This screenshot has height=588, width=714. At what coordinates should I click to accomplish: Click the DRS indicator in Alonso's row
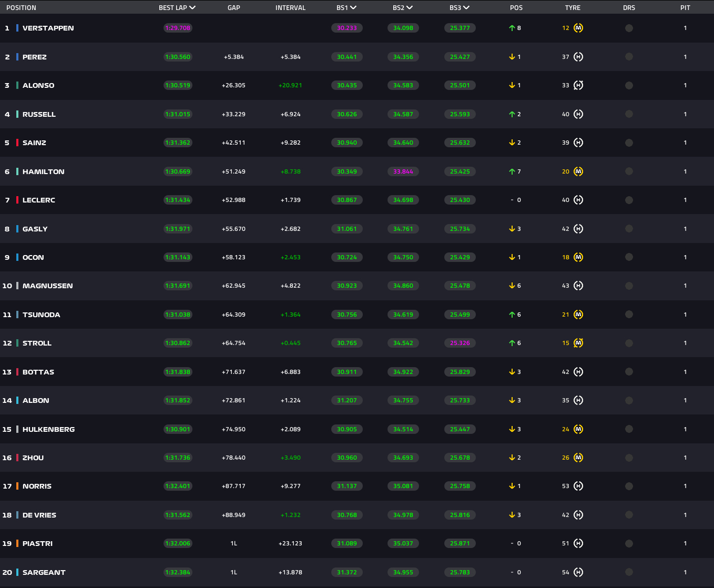629,85
